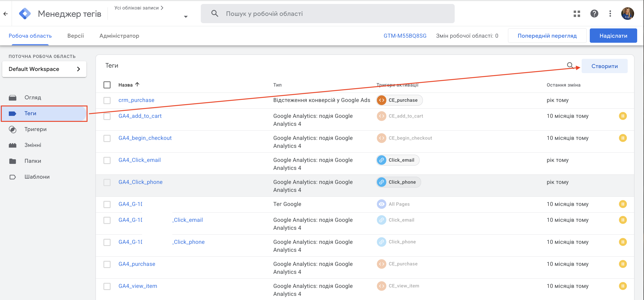644x300 pixels.
Task: Sort by the Назва column arrow
Action: pos(137,84)
